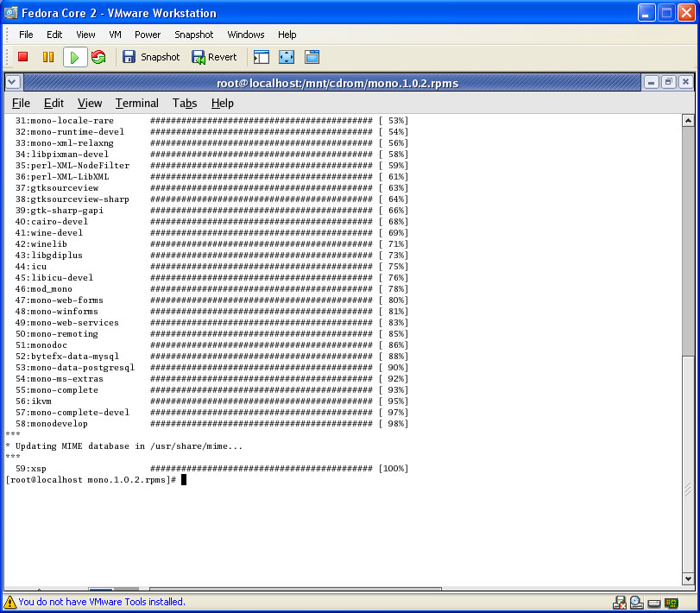Open the terminal's Edit menu

tap(54, 103)
